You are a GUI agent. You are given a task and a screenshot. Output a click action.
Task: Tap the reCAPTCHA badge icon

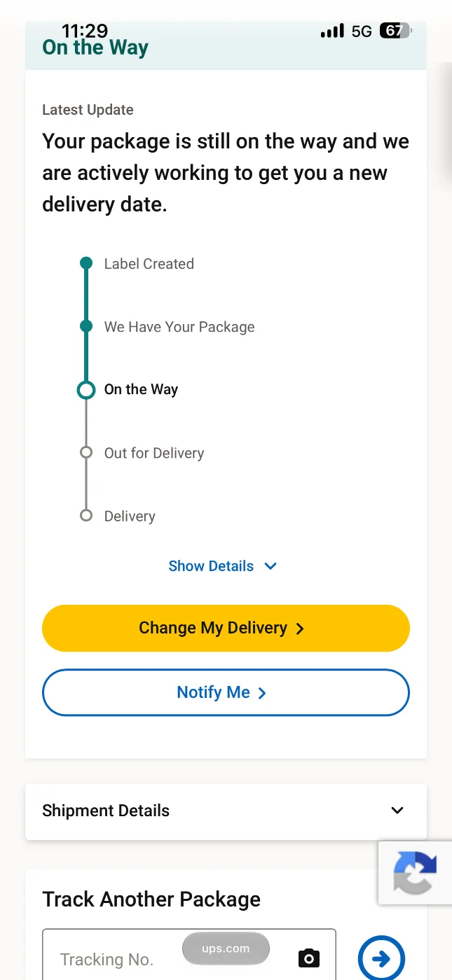pos(415,872)
